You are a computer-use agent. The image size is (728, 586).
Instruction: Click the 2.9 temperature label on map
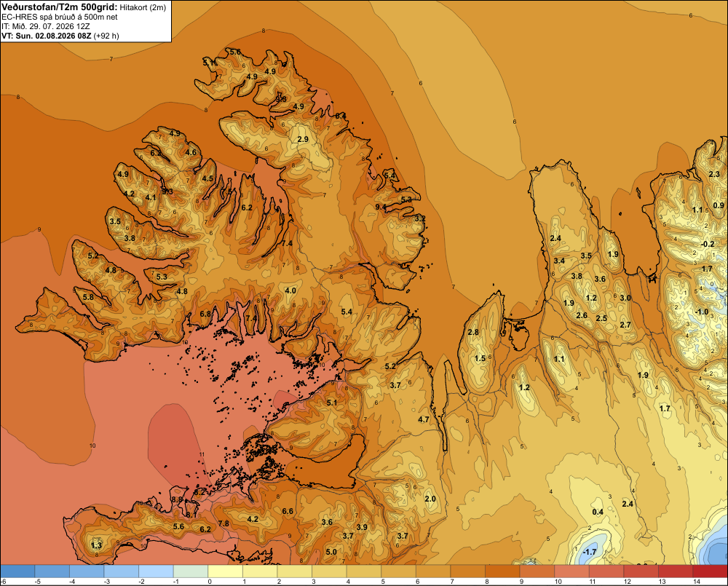[303, 139]
